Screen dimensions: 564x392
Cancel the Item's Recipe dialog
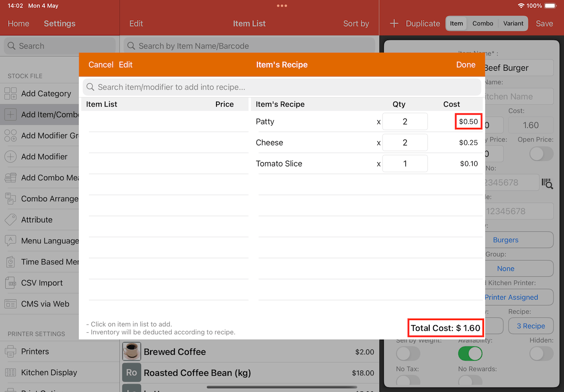tap(101, 65)
